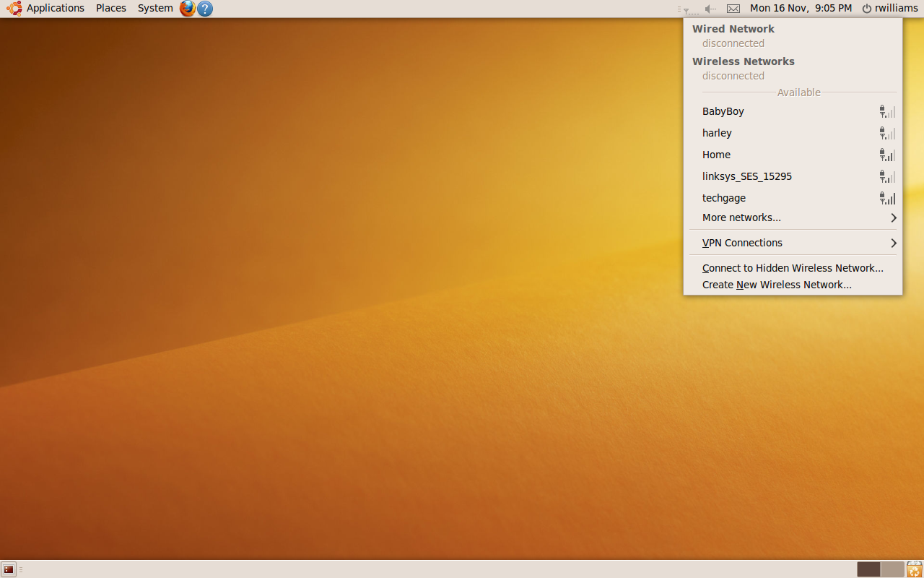This screenshot has height=578, width=924.
Task: Click the Show Desktop button in bottom panel
Action: [x=9, y=569]
